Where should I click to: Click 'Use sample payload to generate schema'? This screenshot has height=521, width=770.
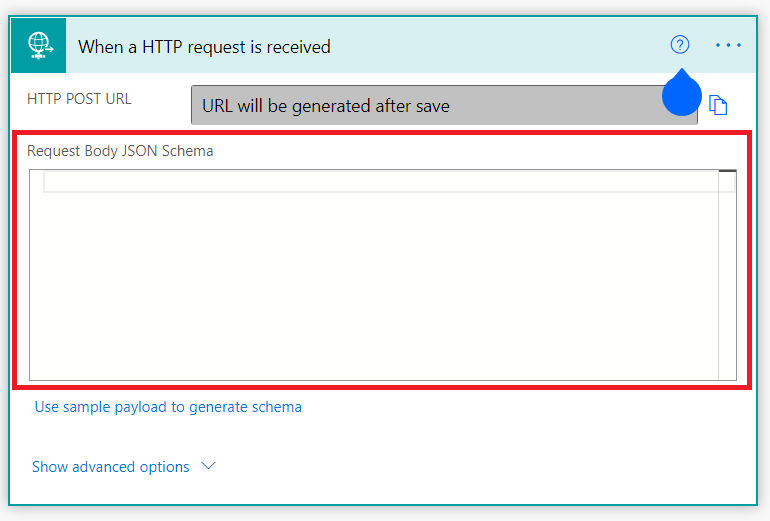pyautogui.click(x=168, y=407)
